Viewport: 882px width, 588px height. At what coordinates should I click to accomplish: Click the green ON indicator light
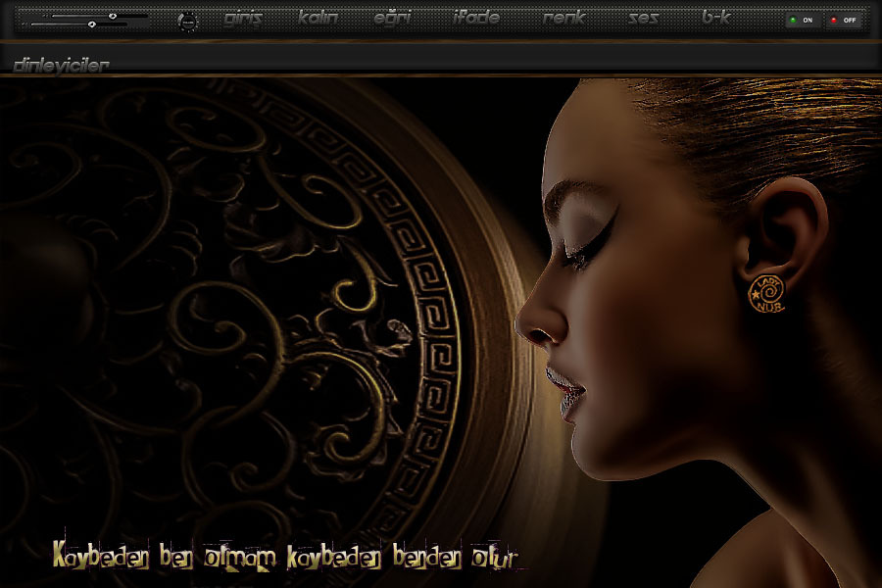pyautogui.click(x=792, y=20)
